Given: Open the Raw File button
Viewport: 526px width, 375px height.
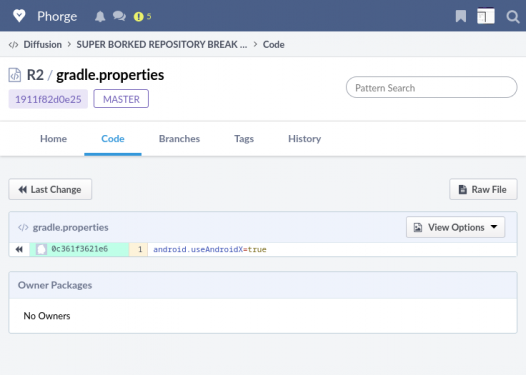Looking at the screenshot, I should [x=483, y=189].
